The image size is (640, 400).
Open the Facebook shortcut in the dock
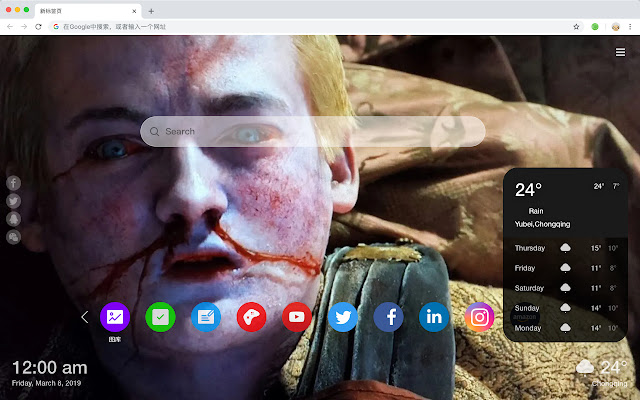tap(388, 317)
